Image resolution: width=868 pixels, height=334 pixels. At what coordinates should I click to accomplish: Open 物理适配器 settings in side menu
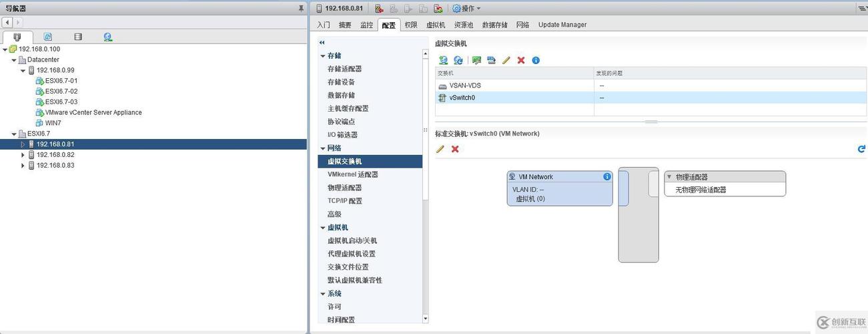point(345,188)
